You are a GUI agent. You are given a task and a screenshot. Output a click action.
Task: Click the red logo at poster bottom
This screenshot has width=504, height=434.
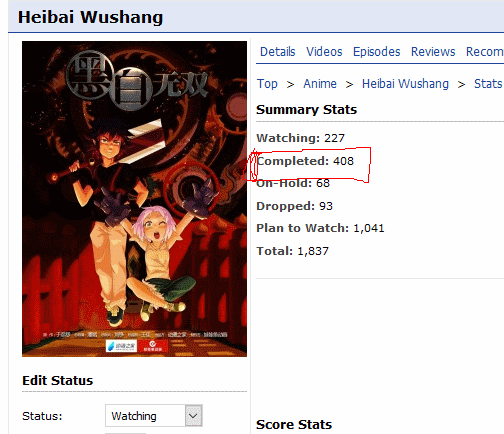153,346
